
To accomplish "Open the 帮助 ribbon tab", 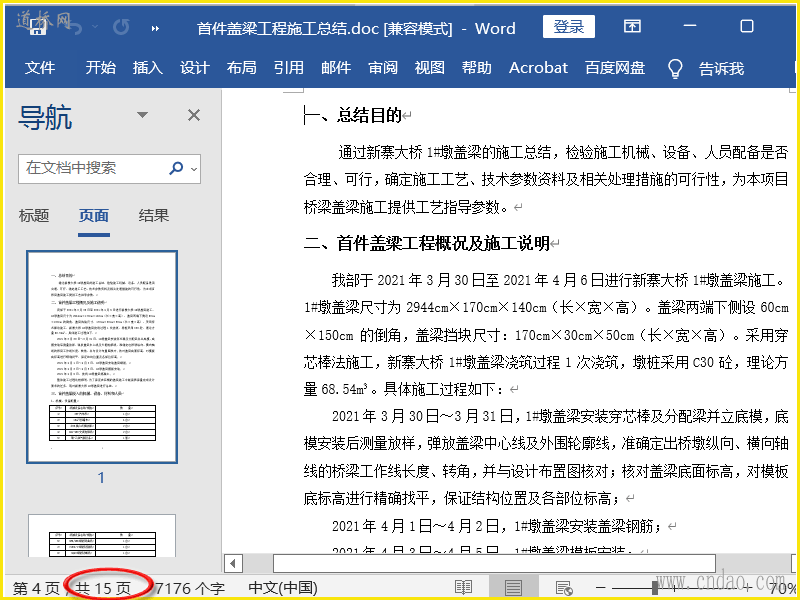I will pyautogui.click(x=477, y=67).
